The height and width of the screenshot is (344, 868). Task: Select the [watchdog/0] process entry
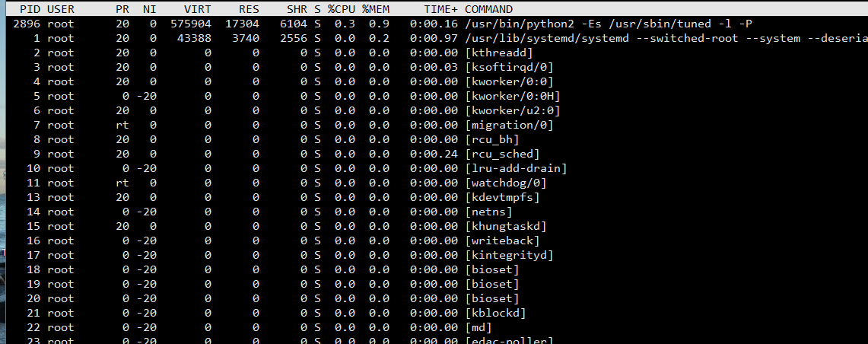(505, 183)
